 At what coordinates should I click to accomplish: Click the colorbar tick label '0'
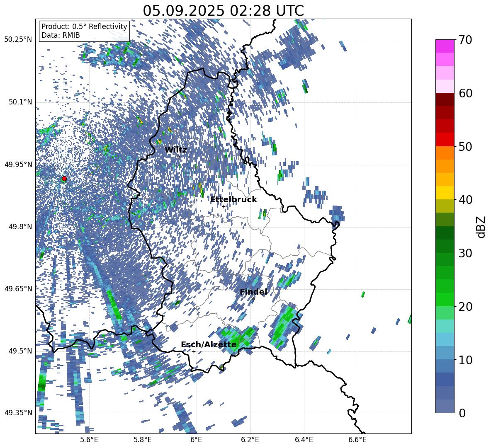[462, 413]
